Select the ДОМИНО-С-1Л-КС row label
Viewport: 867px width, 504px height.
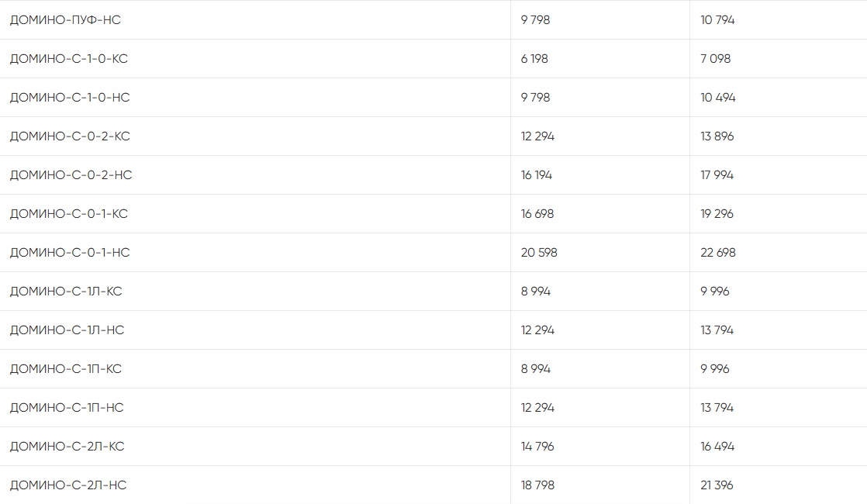point(66,292)
